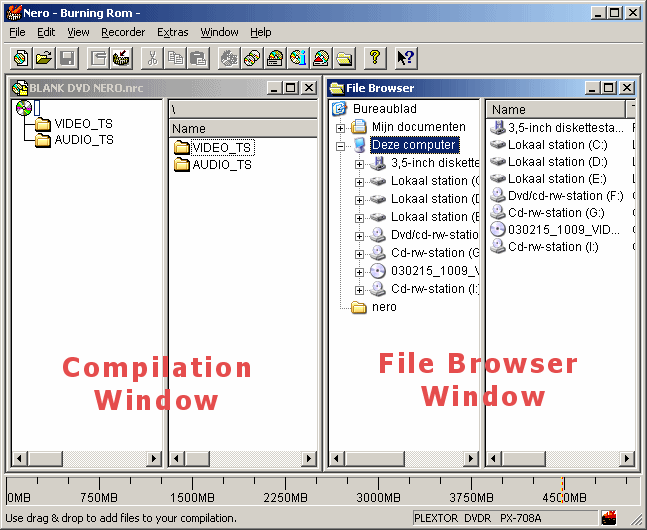The height and width of the screenshot is (530, 647).
Task: Sort by the compilation window Name column header
Action: pyautogui.click(x=243, y=128)
